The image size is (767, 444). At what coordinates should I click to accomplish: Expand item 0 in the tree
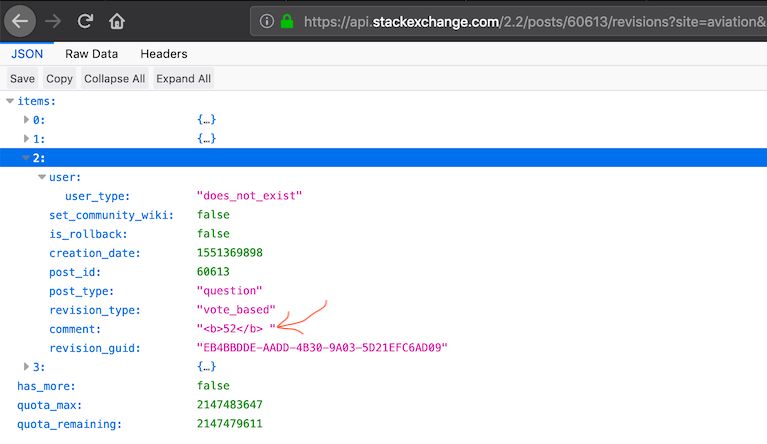[26, 120]
